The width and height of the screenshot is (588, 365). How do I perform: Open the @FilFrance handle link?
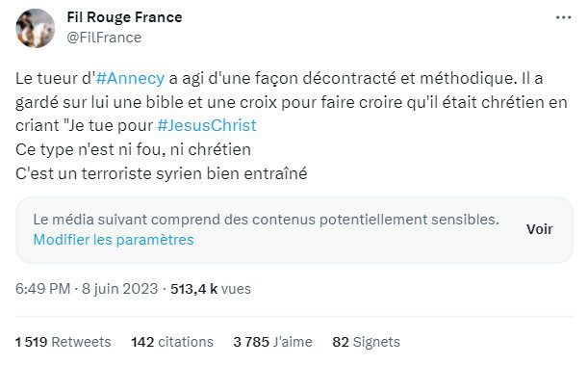pos(104,38)
